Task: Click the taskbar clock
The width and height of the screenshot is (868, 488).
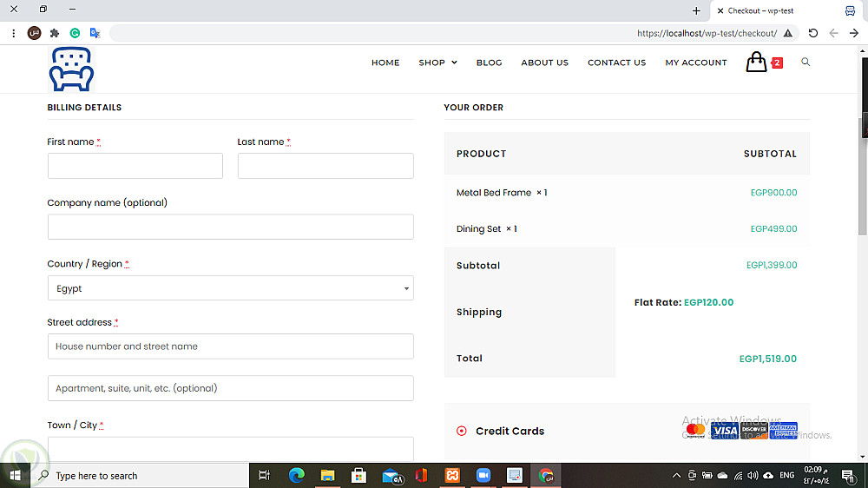Action: [816, 475]
